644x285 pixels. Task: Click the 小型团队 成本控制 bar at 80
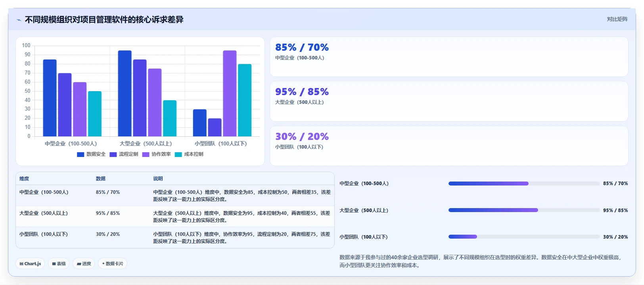click(245, 100)
